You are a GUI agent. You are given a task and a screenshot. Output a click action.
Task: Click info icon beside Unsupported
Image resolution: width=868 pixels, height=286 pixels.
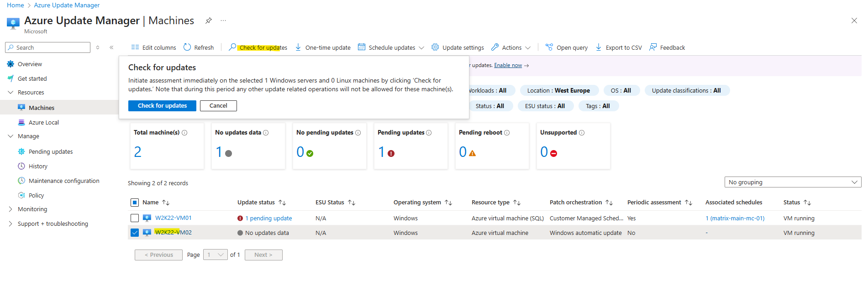tap(582, 133)
